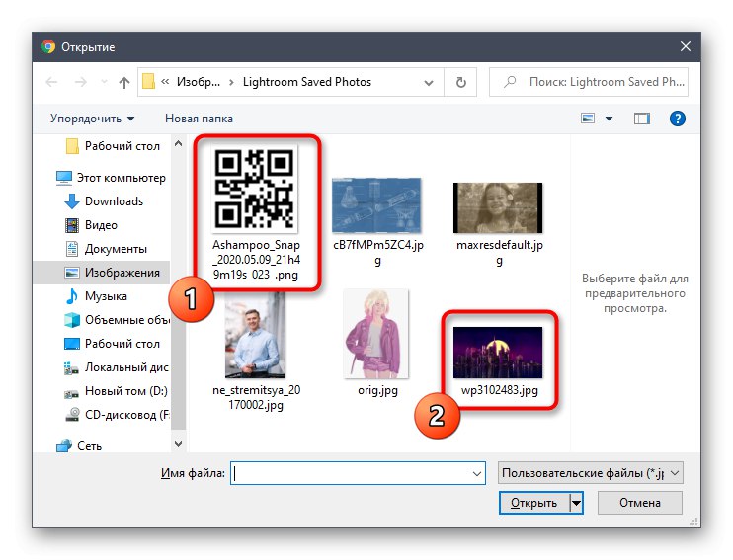Open Локальный диск in the sidebar
Screen dimensions: 733x560
(116, 367)
